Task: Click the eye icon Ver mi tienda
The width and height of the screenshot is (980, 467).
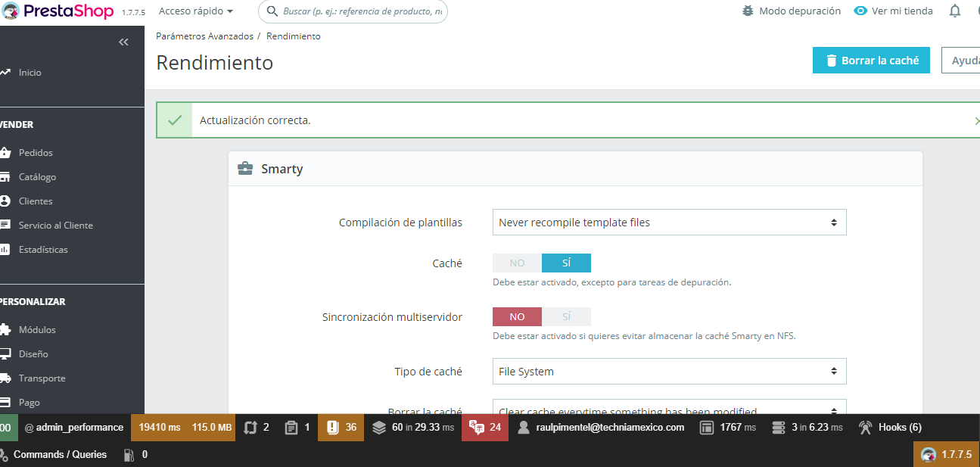Action: pos(860,11)
